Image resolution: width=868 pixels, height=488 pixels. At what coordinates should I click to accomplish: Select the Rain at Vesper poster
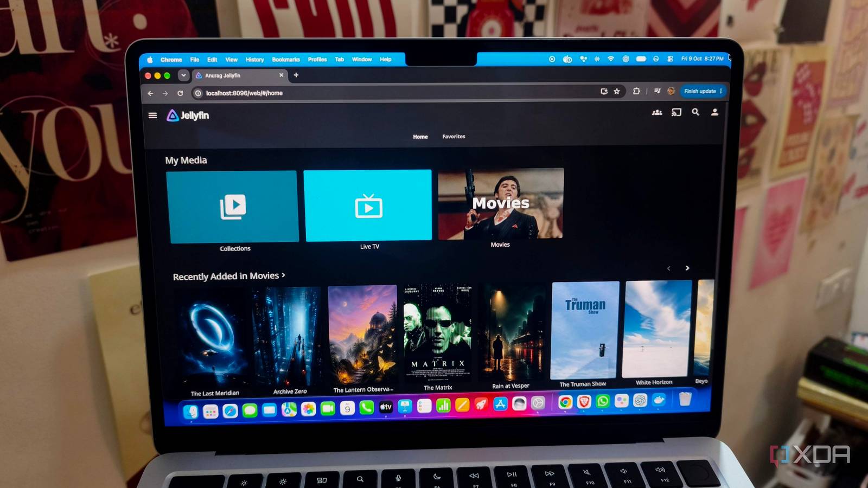pyautogui.click(x=512, y=331)
